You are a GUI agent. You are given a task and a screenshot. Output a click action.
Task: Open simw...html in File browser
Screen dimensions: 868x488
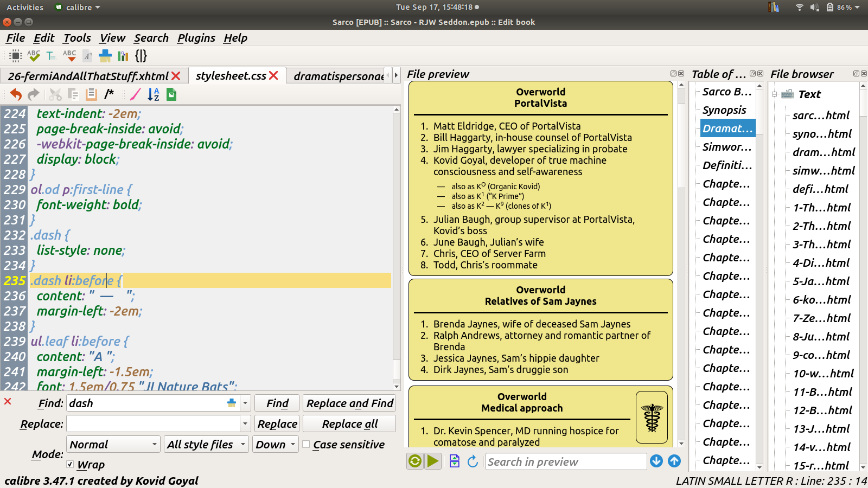click(823, 171)
